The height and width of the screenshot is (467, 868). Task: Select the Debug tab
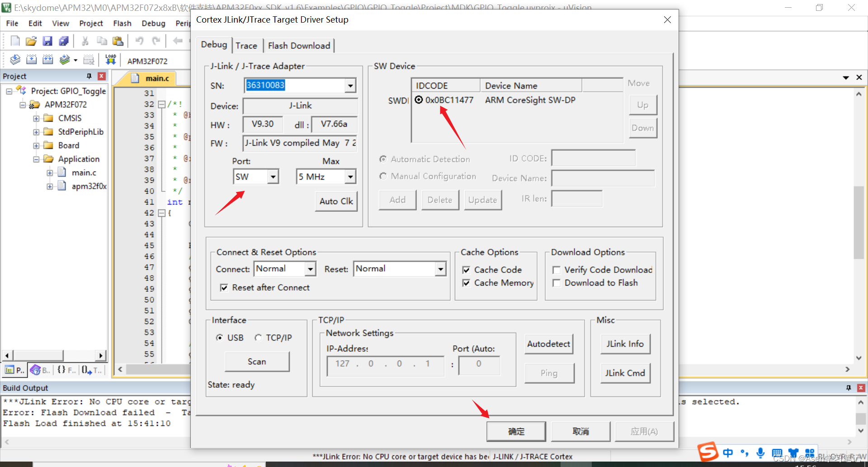(214, 44)
